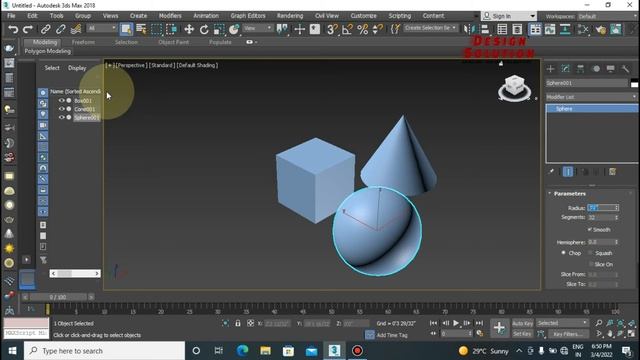Click the time slider 0 / 100 handle
The width and height of the screenshot is (640, 360).
point(58,297)
